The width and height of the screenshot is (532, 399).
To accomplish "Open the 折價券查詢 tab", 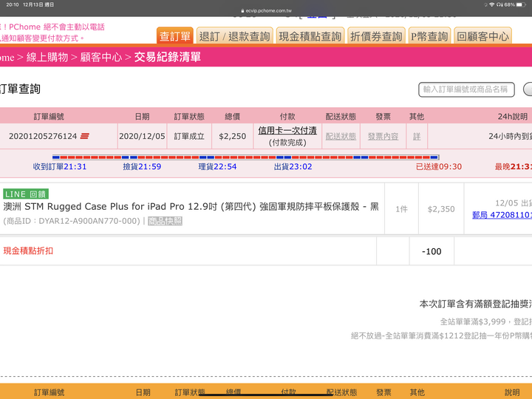I will [376, 36].
